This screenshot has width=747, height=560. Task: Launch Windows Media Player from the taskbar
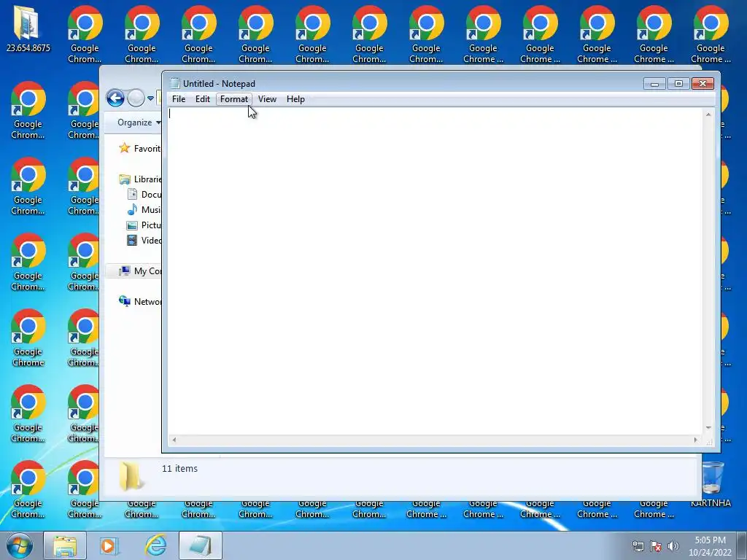coord(109,545)
